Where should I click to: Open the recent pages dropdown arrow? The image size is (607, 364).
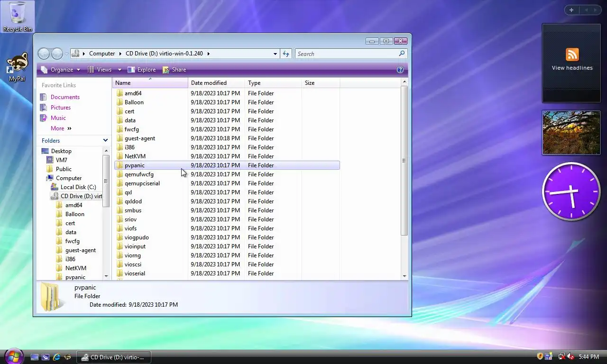66,54
